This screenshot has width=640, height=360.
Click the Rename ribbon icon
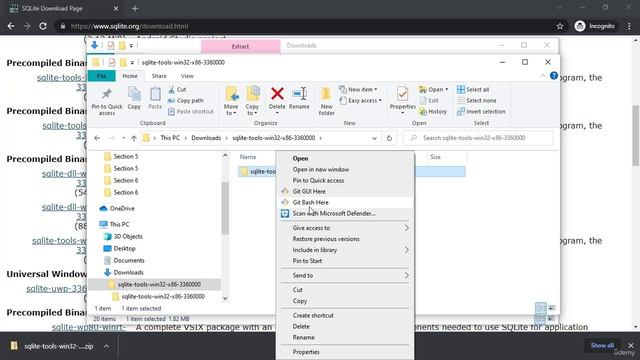[299, 98]
